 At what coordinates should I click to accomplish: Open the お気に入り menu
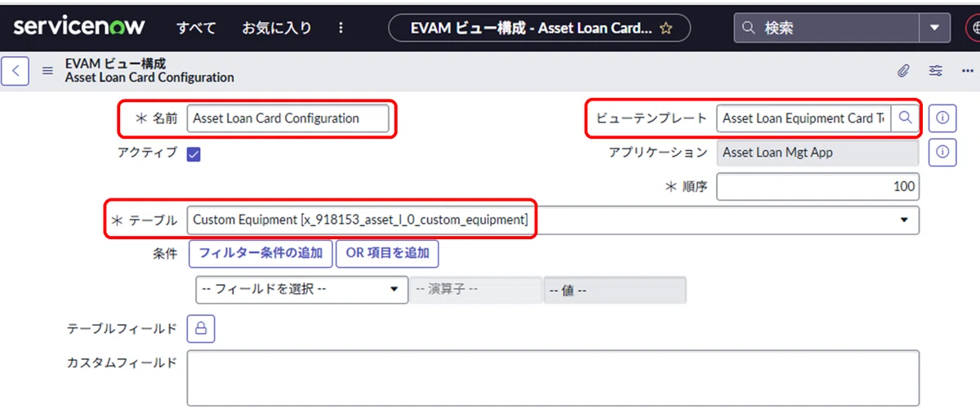point(276,28)
